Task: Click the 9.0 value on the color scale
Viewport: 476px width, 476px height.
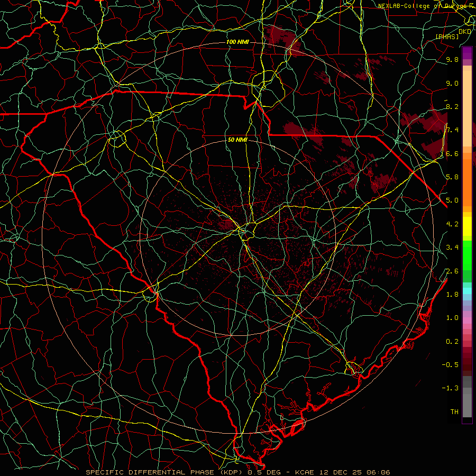Action: coord(452,84)
